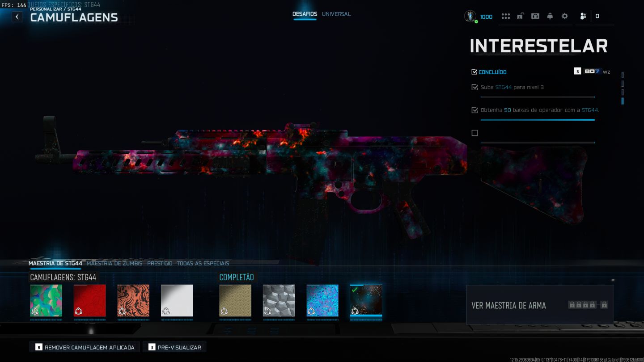Click the CAMUFLAGENS page heading
The image size is (644, 362).
(x=74, y=17)
